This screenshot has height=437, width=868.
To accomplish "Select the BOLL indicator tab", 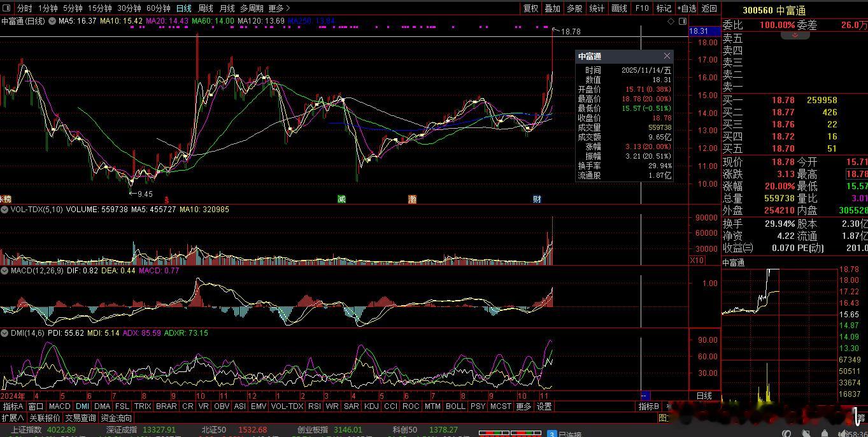I will 455,406.
